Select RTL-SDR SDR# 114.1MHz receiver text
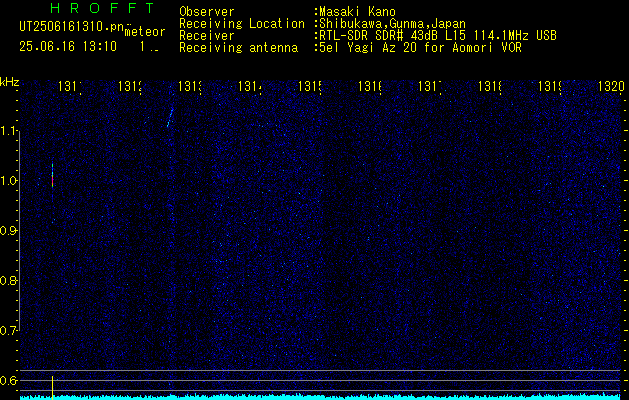 coord(438,36)
